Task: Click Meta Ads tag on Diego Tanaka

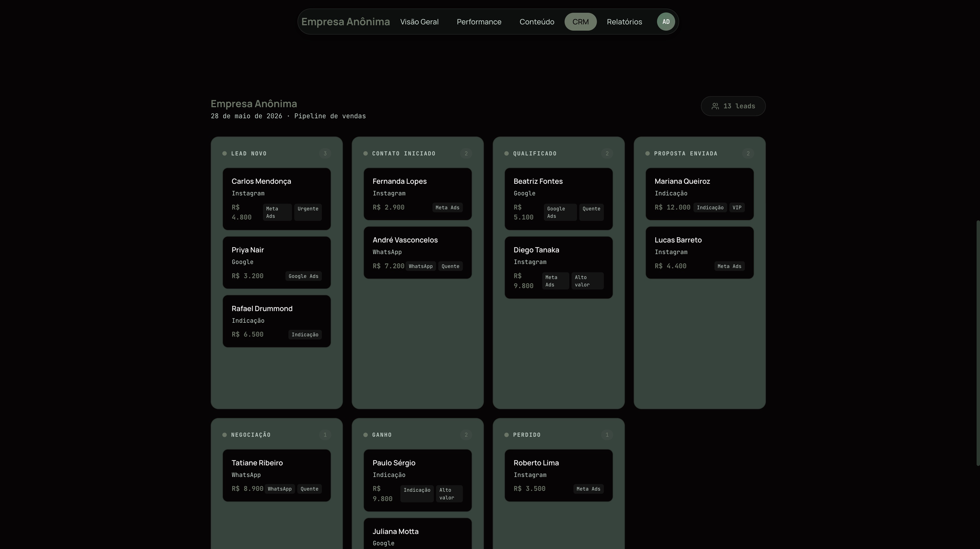Action: (x=556, y=281)
